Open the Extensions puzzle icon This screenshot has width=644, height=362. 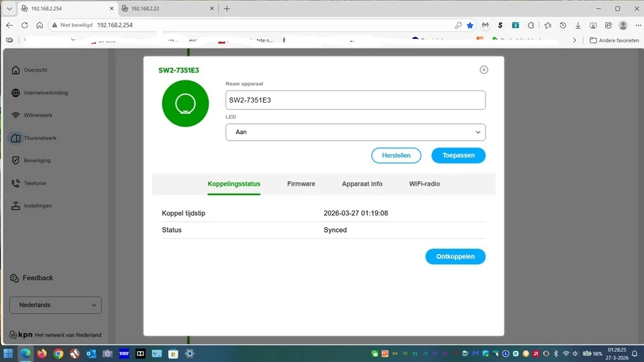pos(531,25)
